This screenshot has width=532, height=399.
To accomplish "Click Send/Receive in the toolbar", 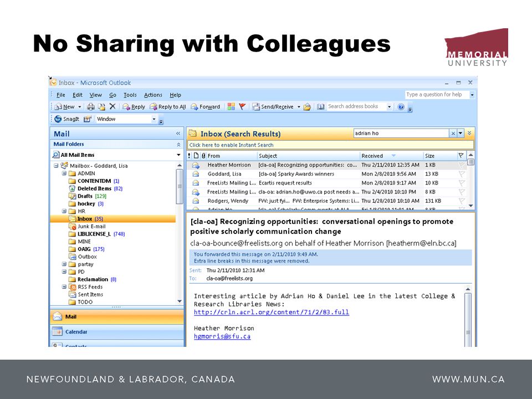I will point(273,107).
